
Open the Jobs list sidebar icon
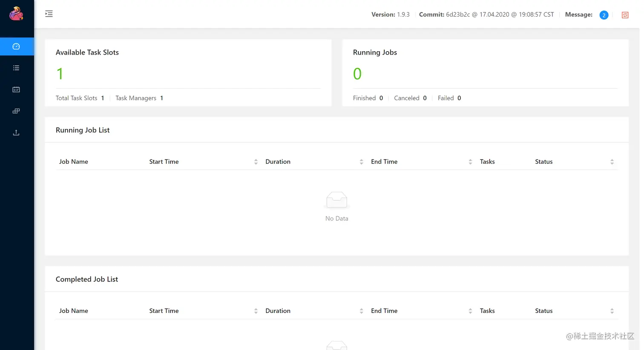pyautogui.click(x=16, y=68)
